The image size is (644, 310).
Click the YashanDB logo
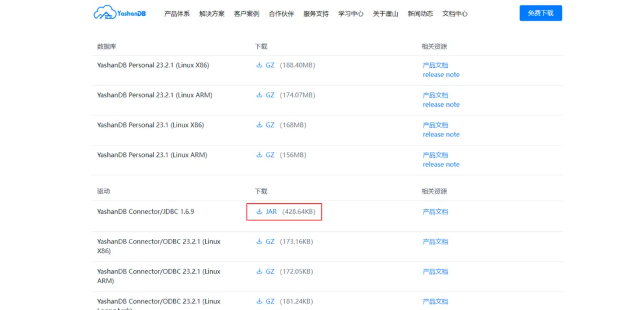click(119, 13)
